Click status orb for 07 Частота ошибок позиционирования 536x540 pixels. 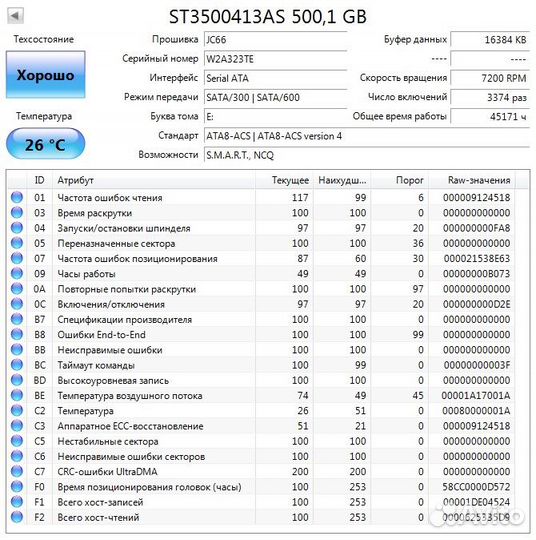pos(17,258)
